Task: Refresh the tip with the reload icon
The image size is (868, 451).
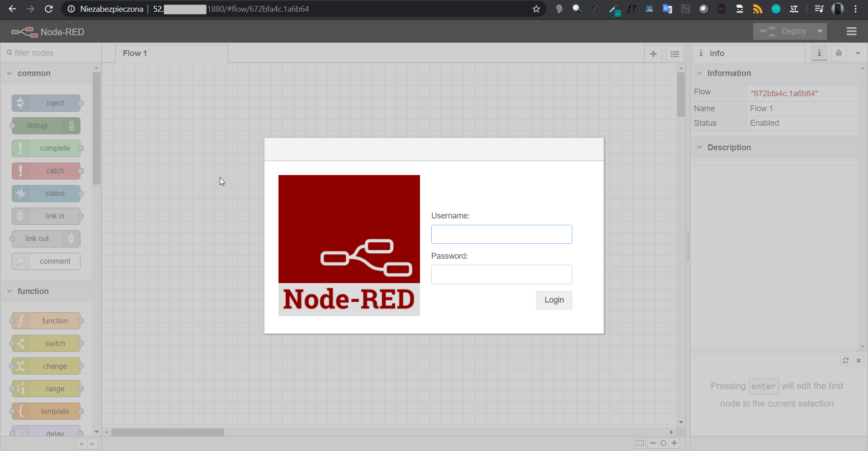Action: pyautogui.click(x=846, y=361)
